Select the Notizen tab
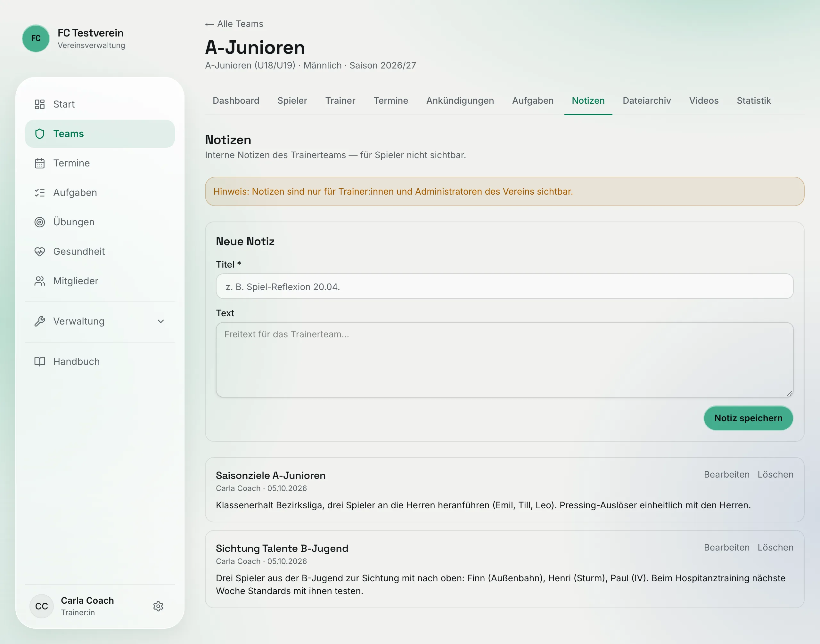 coord(588,101)
